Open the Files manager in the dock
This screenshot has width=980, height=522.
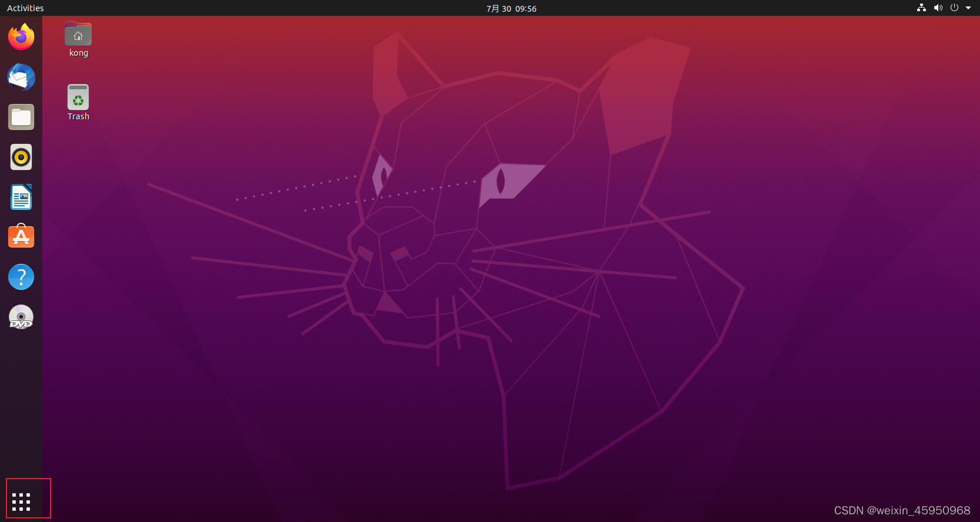(21, 117)
